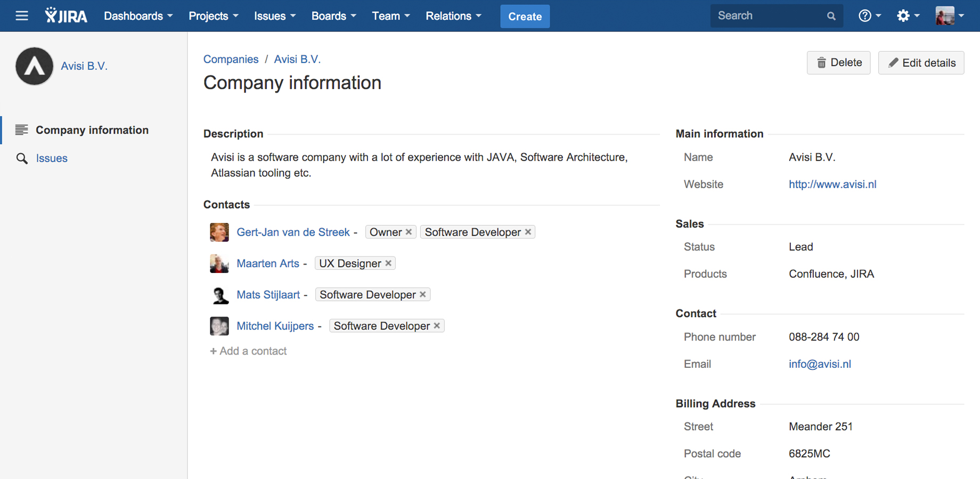The width and height of the screenshot is (980, 479).
Task: Click the Status value Lead
Action: (x=801, y=247)
